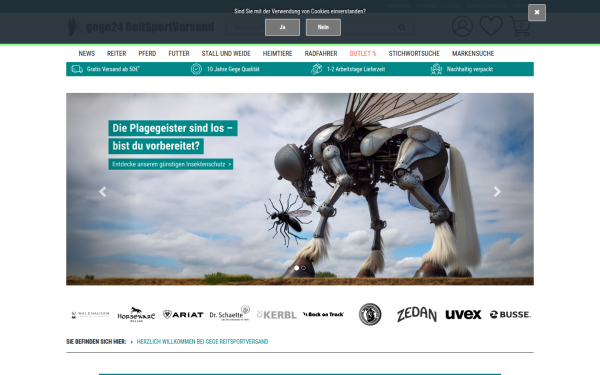Image resolution: width=600 pixels, height=375 pixels.
Task: Open the wishlist heart icon
Action: click(491, 26)
